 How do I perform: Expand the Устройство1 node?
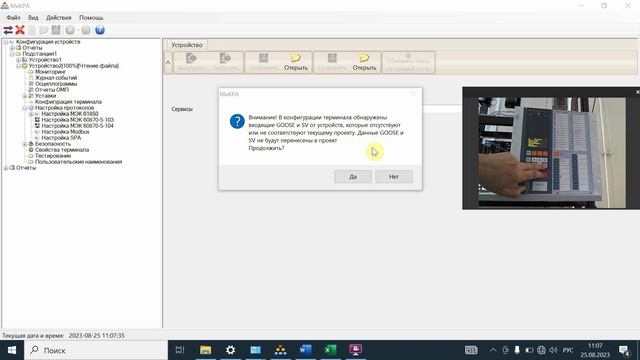pyautogui.click(x=18, y=60)
